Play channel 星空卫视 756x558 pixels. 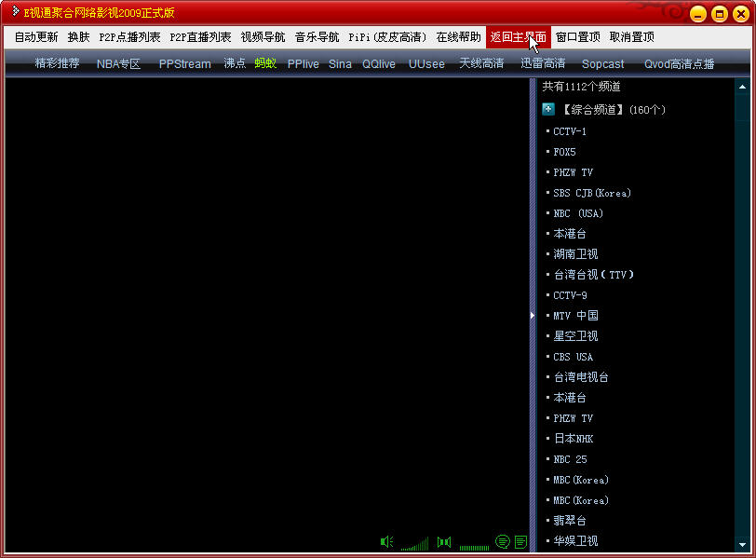click(x=575, y=336)
